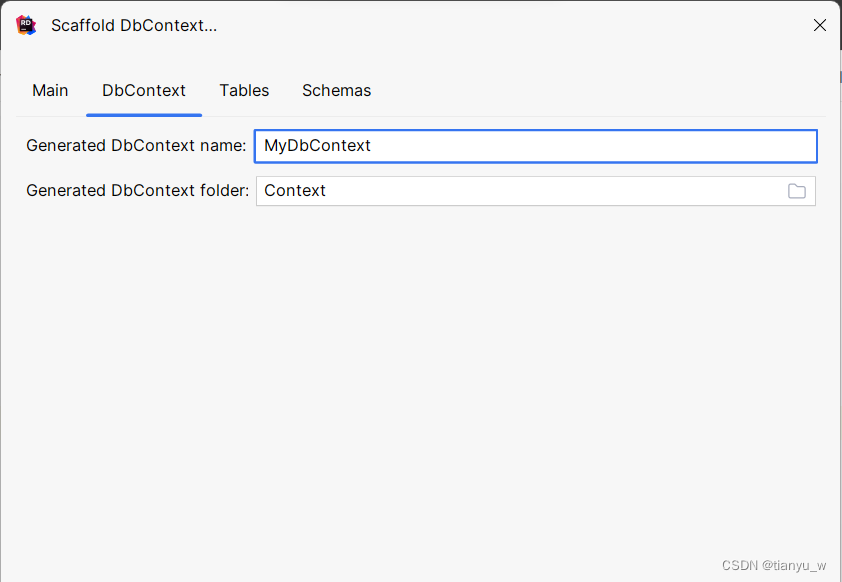
Task: Click the Context text in the folder field
Action: tap(295, 190)
